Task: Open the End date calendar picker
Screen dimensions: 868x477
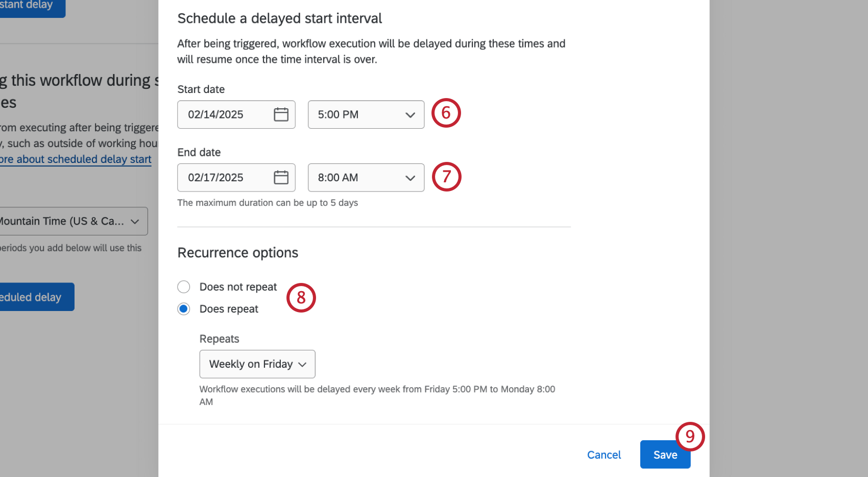Action: 281,177
